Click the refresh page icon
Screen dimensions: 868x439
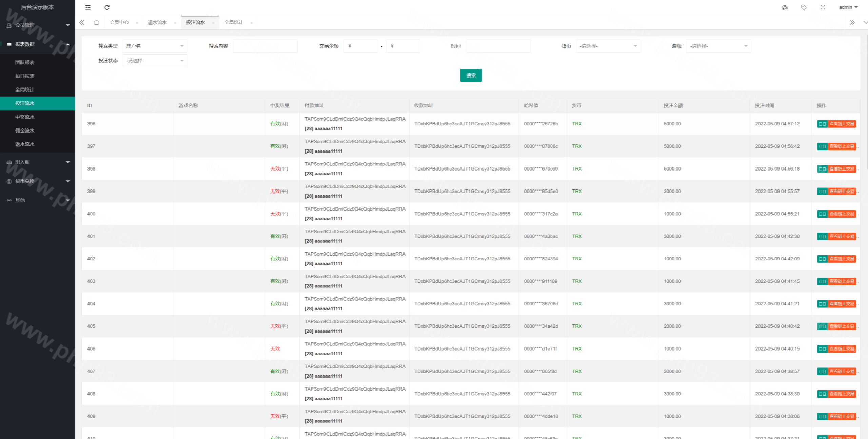107,7
